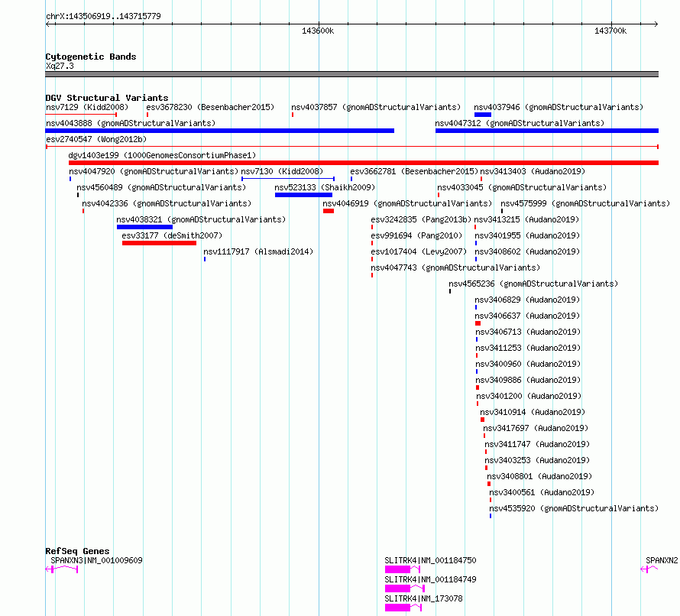This screenshot has height=616, width=680.
Task: Open nsv3411253 (Audano2019) label
Action: pyautogui.click(x=528, y=348)
